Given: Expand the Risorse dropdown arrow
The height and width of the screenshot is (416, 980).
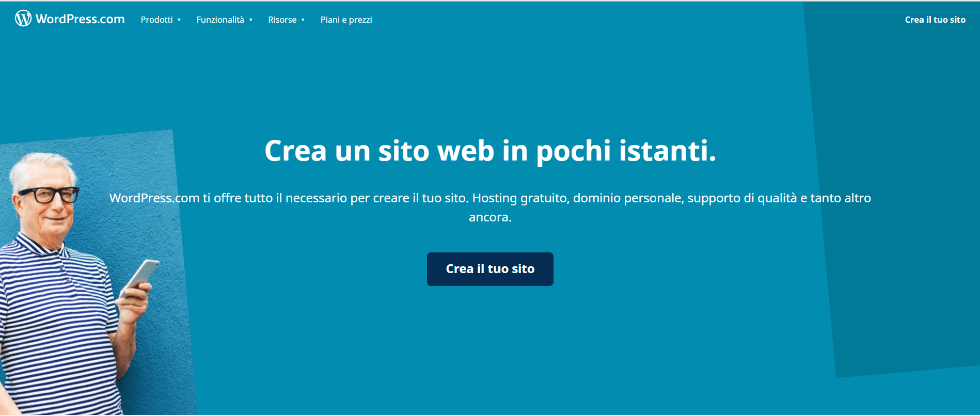Looking at the screenshot, I should 303,20.
